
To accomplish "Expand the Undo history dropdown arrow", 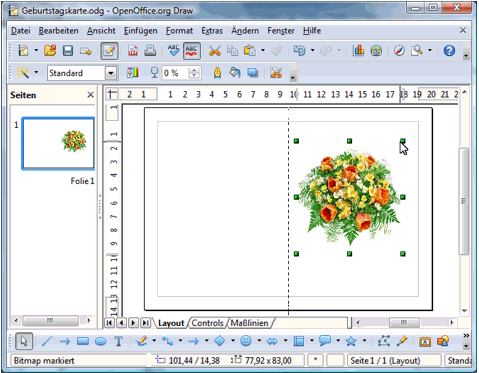I will (312, 50).
